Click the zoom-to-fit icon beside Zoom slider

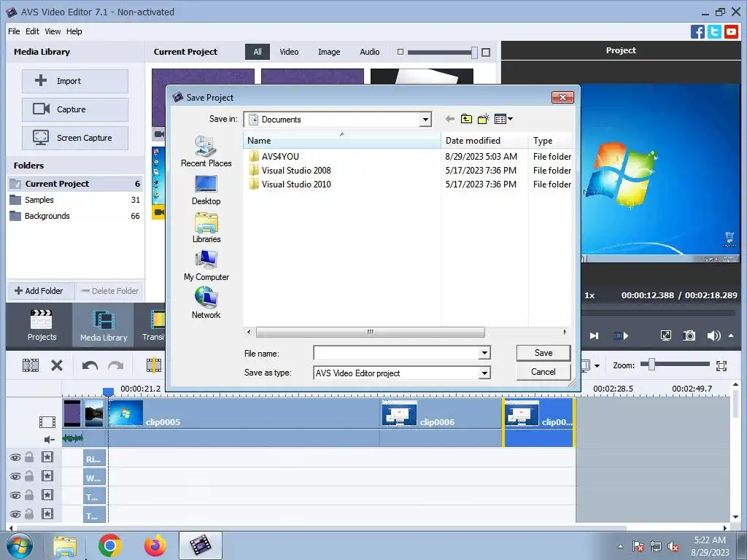(721, 365)
